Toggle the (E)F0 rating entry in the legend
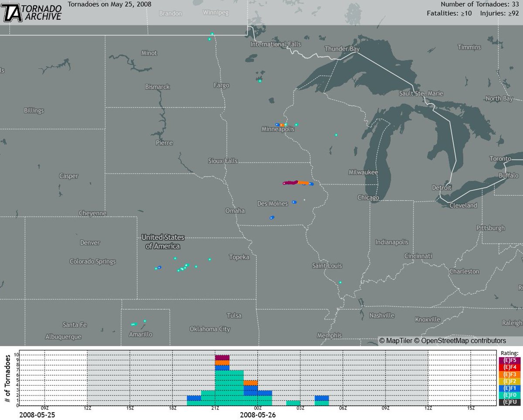The image size is (523, 420). (511, 394)
